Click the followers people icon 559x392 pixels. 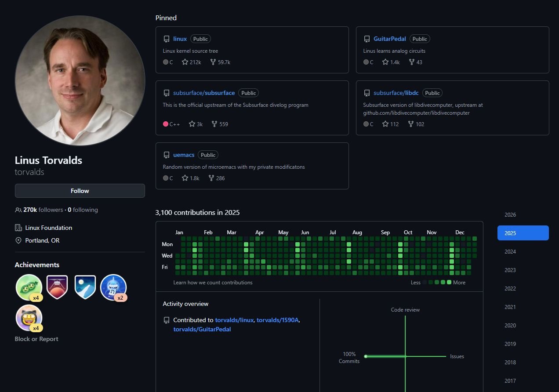18,210
